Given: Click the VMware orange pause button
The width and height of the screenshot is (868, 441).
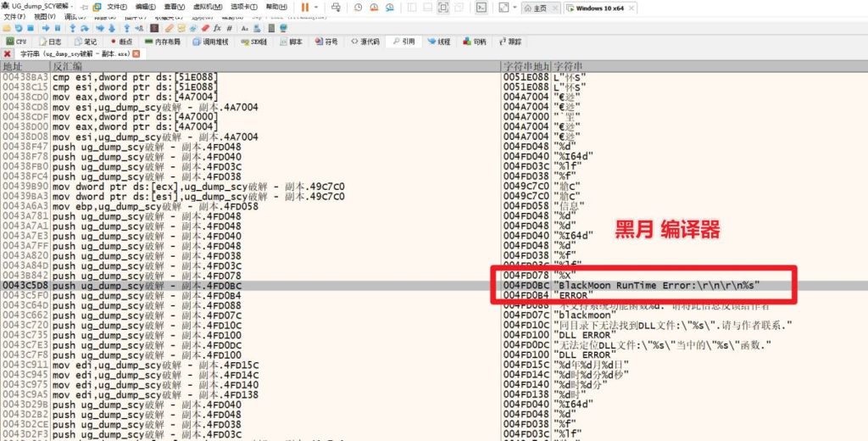Looking at the screenshot, I should click(x=305, y=7).
